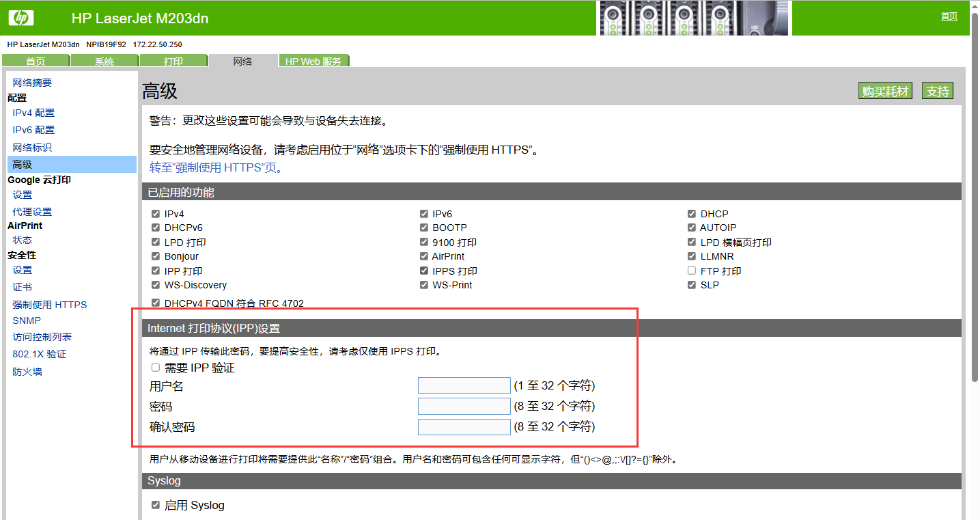Toggle the LPD 横幅页打印 checkbox
Image resolution: width=980 pixels, height=520 pixels.
point(692,243)
